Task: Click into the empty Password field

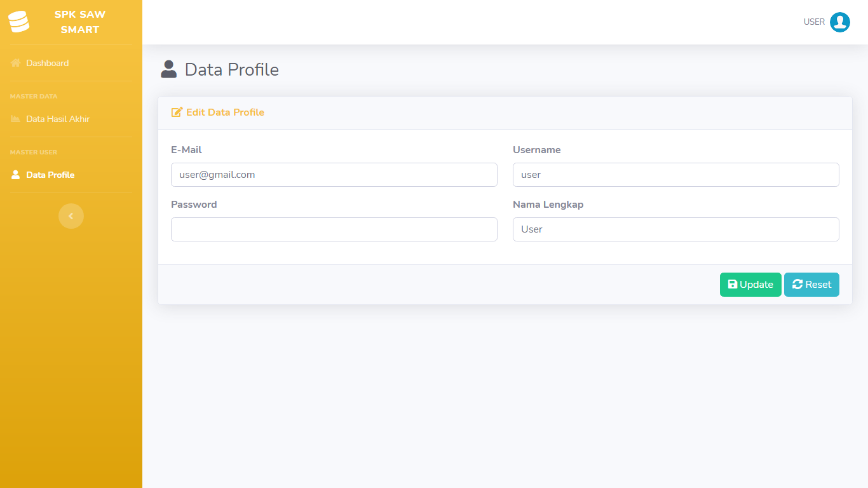Action: tap(334, 229)
